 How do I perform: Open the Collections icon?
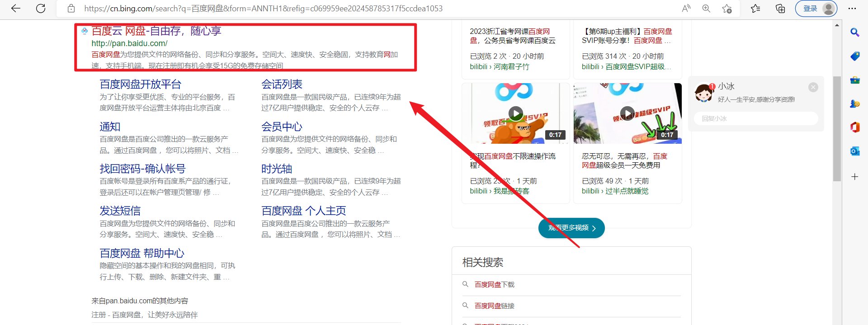780,9
